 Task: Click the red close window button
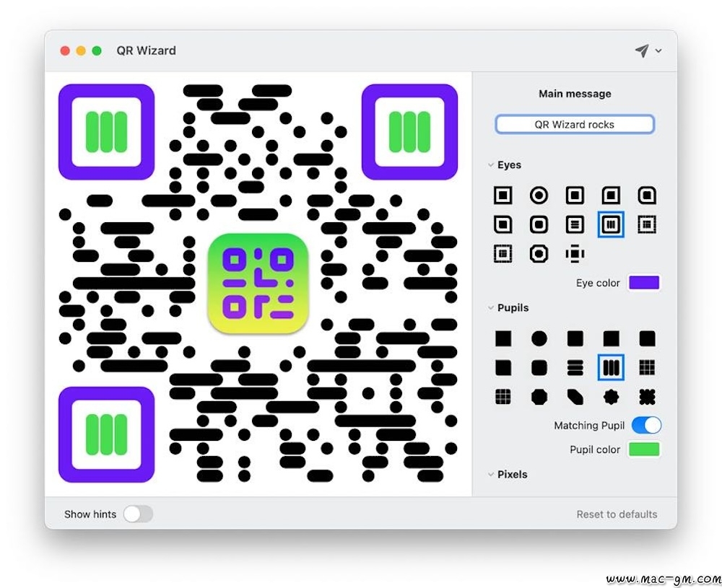click(x=65, y=51)
